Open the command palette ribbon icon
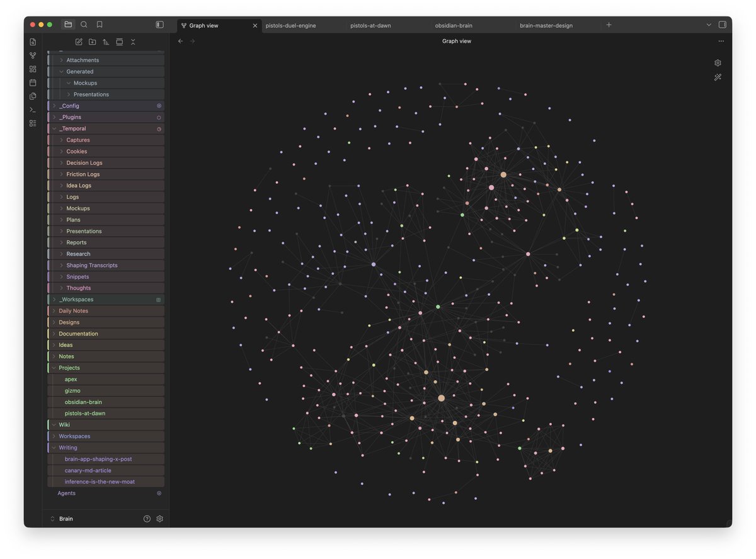756x559 pixels. [33, 110]
